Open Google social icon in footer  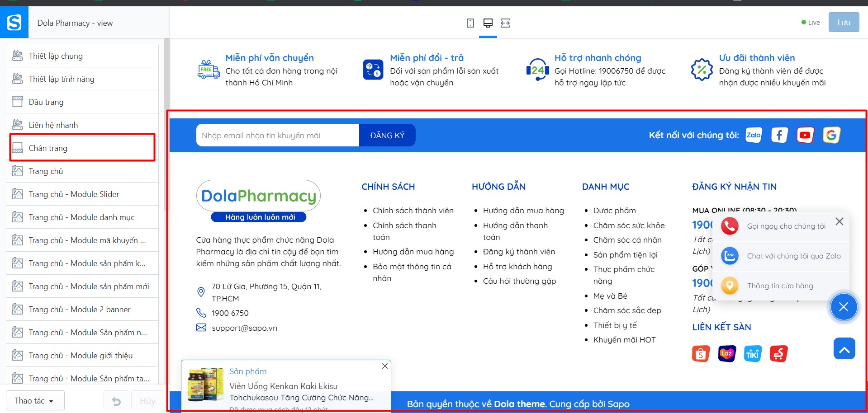831,135
